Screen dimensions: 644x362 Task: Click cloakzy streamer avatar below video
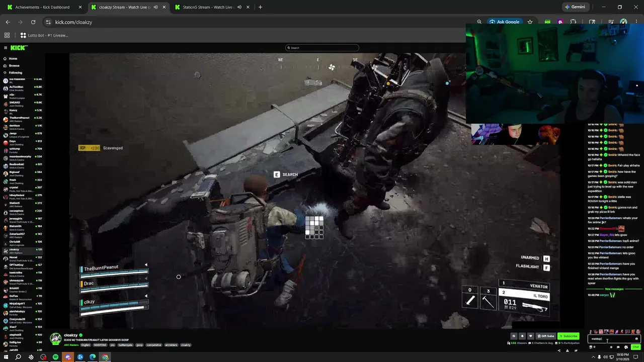point(55,338)
